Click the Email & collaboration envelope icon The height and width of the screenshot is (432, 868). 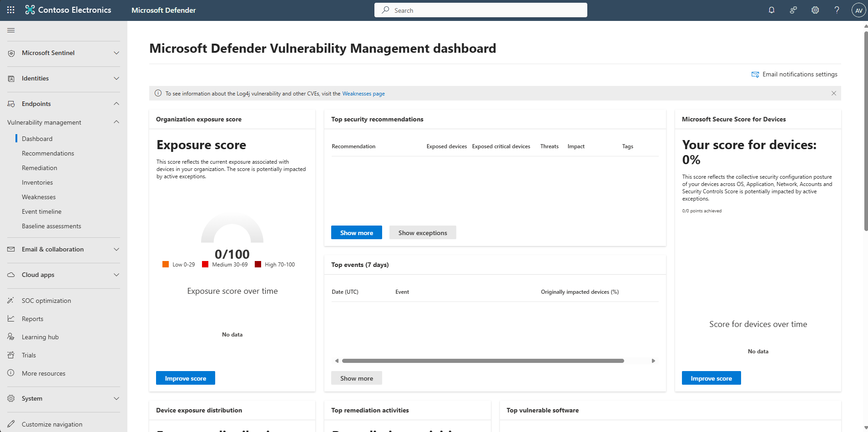point(11,249)
